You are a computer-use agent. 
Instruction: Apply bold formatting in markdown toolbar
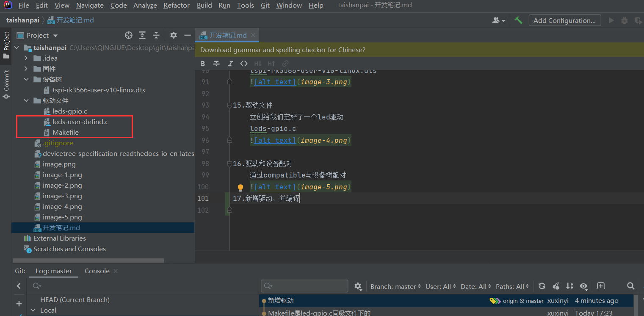[x=203, y=64]
